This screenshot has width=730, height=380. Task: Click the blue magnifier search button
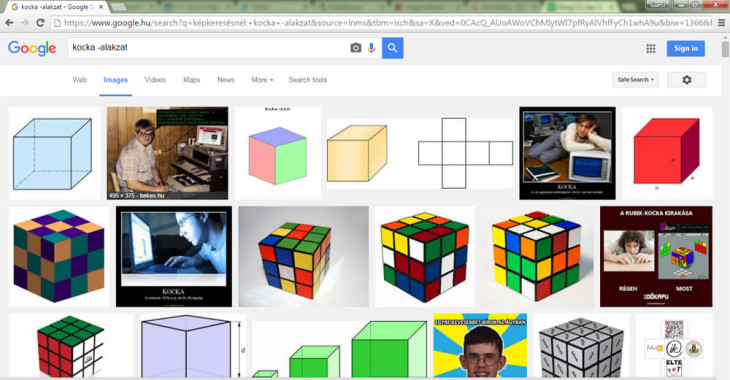pyautogui.click(x=392, y=48)
